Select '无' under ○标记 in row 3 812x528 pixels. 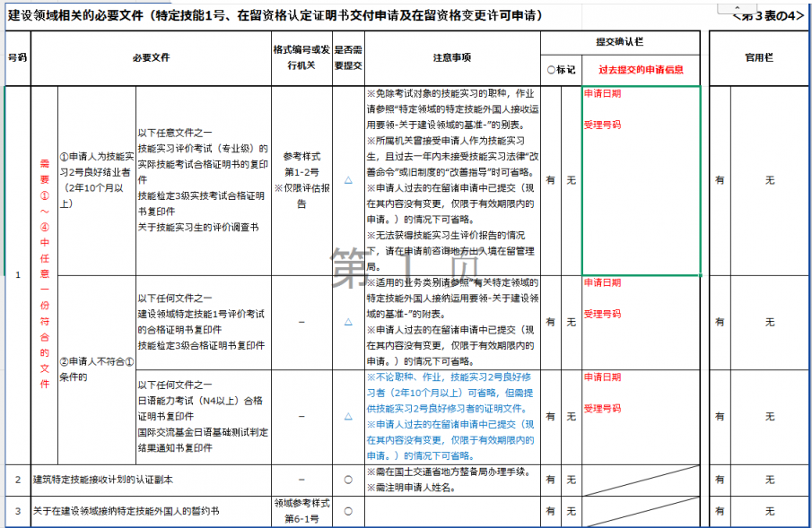[x=572, y=511]
